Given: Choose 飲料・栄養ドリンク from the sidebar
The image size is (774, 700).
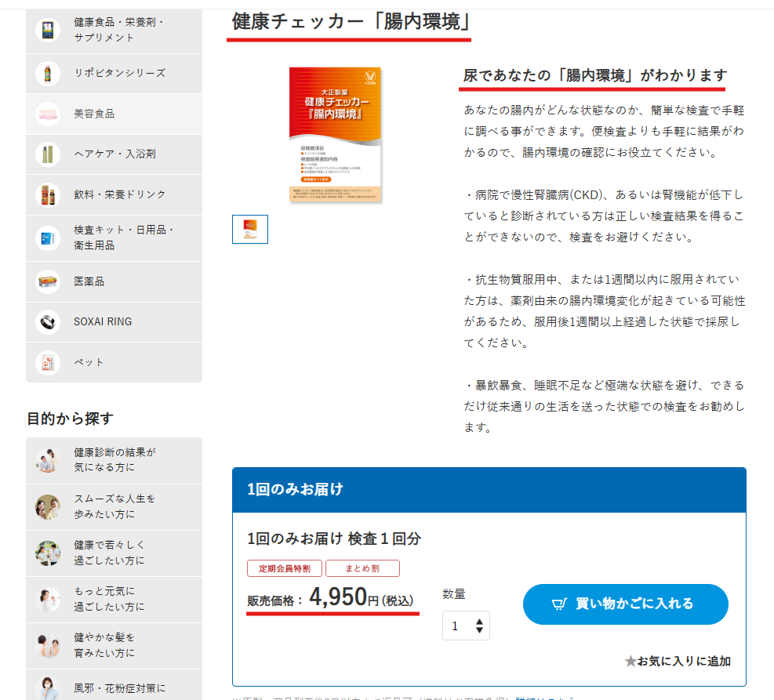Looking at the screenshot, I should click(114, 195).
